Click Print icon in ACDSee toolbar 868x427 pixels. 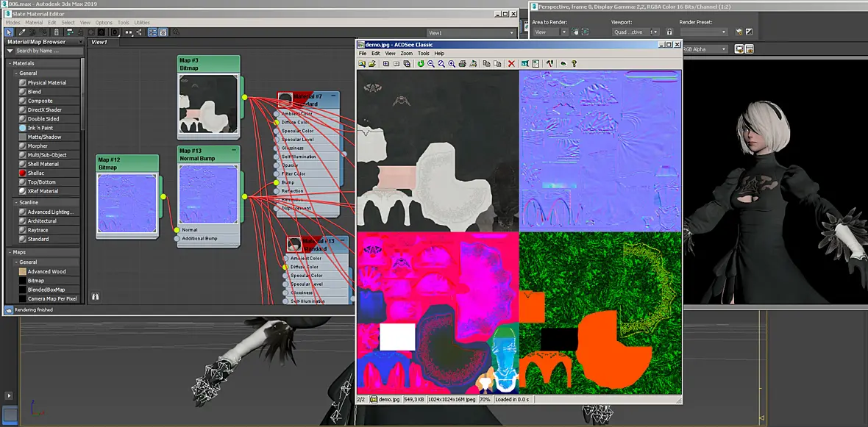click(462, 64)
